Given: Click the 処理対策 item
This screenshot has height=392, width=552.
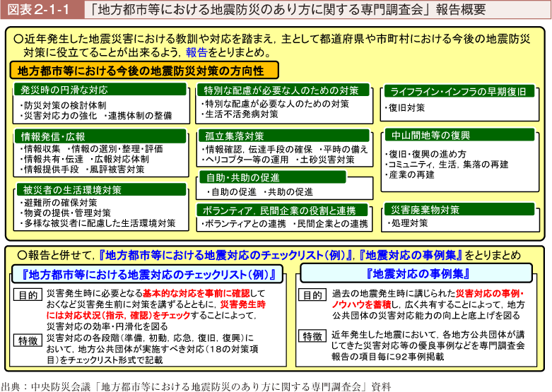Looking at the screenshot, I should point(408,222).
